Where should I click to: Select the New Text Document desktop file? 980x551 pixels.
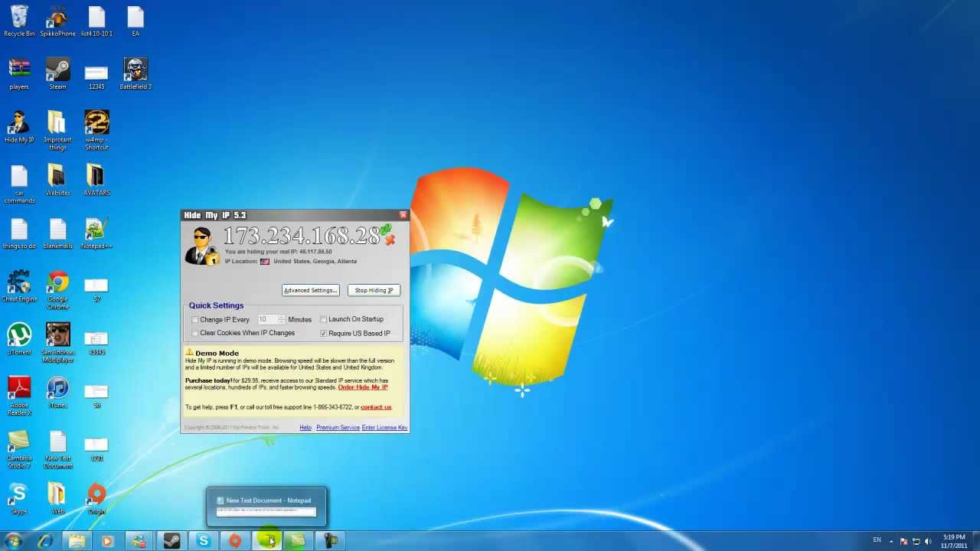(57, 448)
